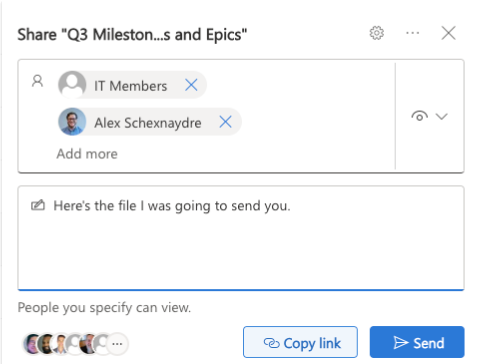The width and height of the screenshot is (482, 364).
Task: Click People you specify can view text
Action: [104, 307]
